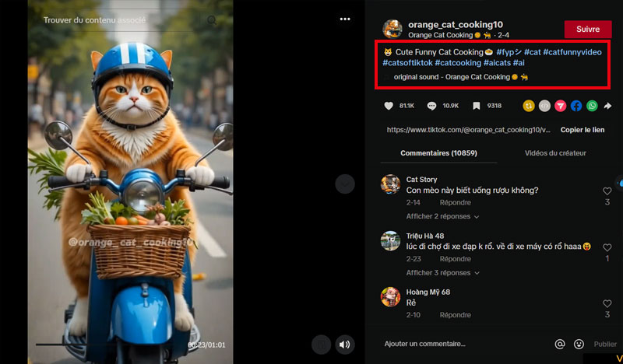Mute the video with speaker button

[x=344, y=344]
